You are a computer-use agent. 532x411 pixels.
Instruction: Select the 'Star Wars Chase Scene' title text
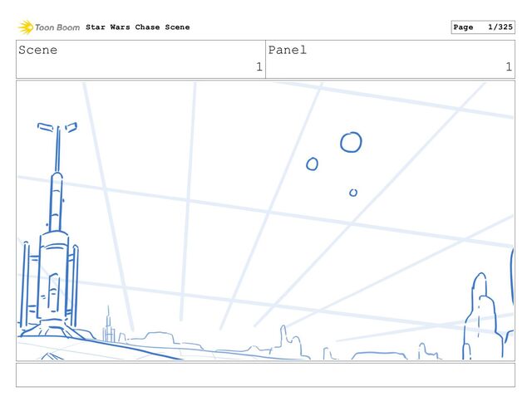(138, 27)
